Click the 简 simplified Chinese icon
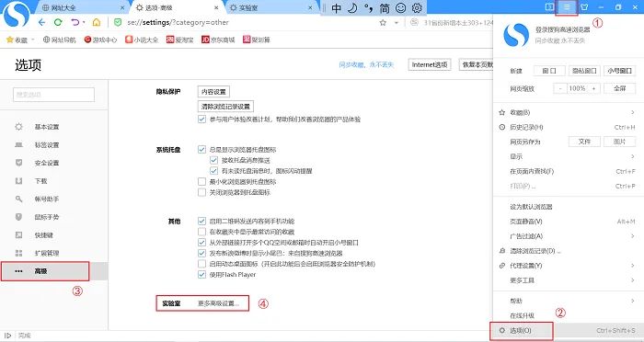 point(385,7)
